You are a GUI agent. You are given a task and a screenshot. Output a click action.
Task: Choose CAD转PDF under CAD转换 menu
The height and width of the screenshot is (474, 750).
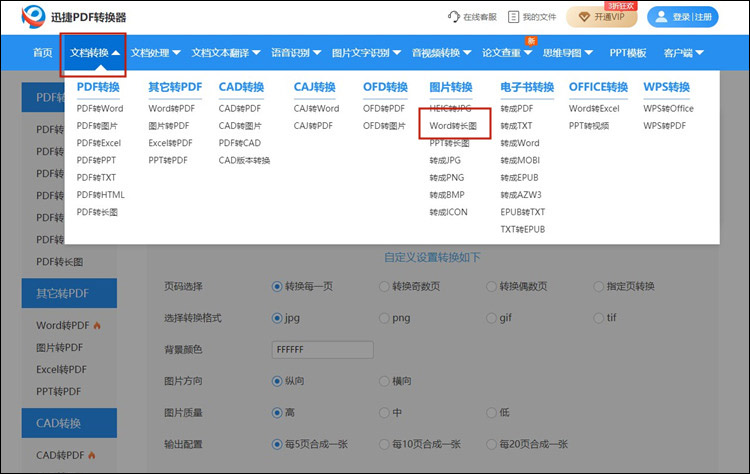click(x=240, y=109)
